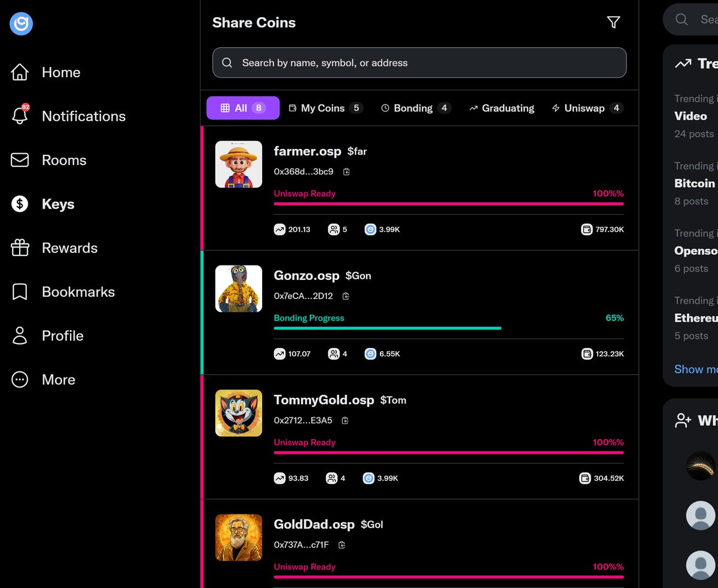The image size is (718, 588).
Task: Click the search magnifier in right panel
Action: [682, 20]
